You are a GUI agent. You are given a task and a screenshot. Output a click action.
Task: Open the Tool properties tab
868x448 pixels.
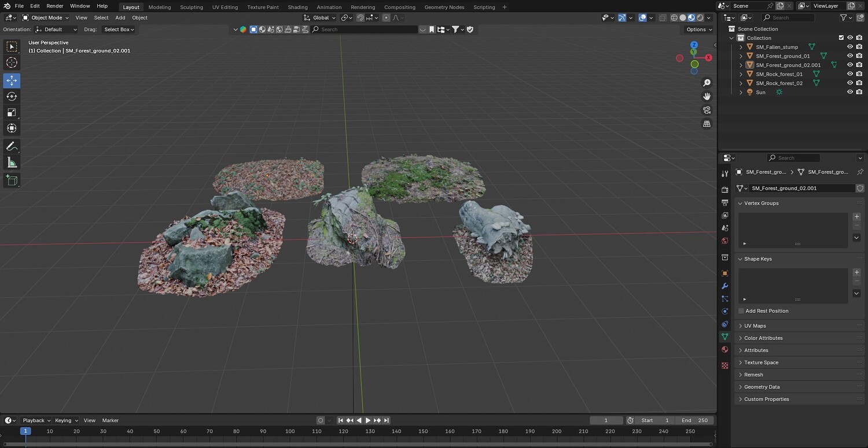pos(724,174)
